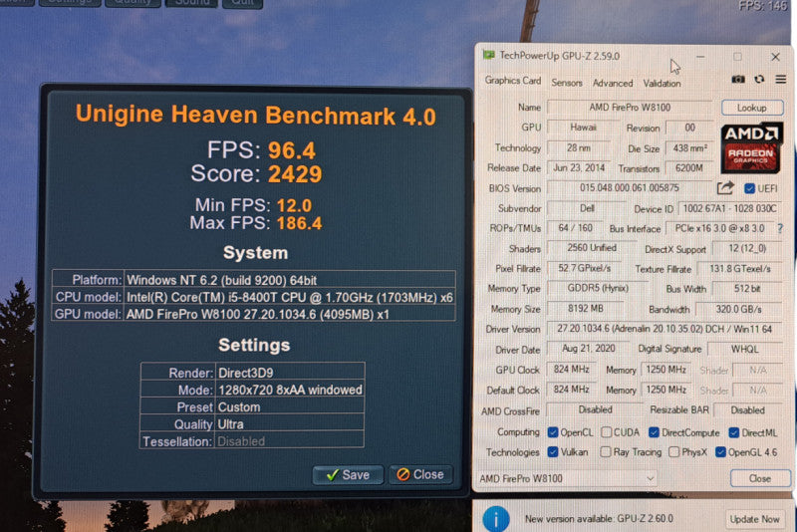Click the CPU model row in System table
Image resolution: width=797 pixels, height=532 pixels.
(x=254, y=297)
